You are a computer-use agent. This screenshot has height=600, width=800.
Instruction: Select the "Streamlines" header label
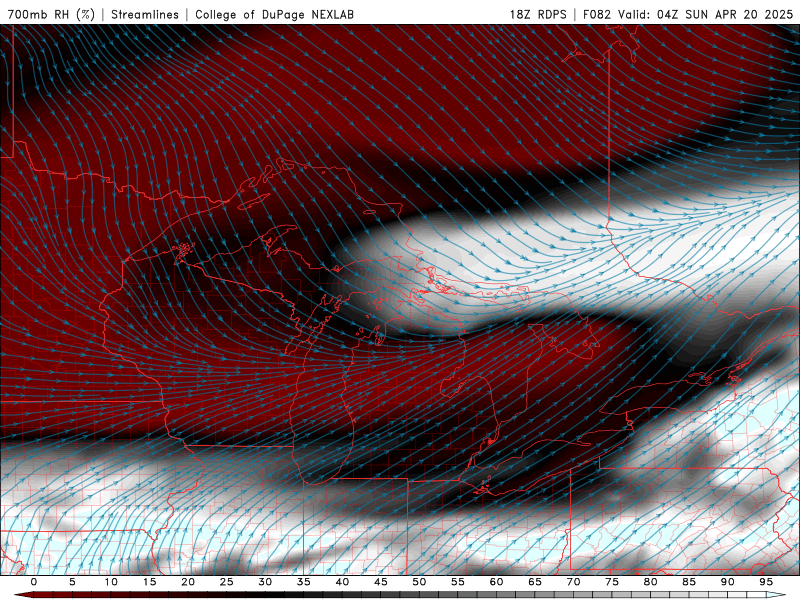click(145, 14)
